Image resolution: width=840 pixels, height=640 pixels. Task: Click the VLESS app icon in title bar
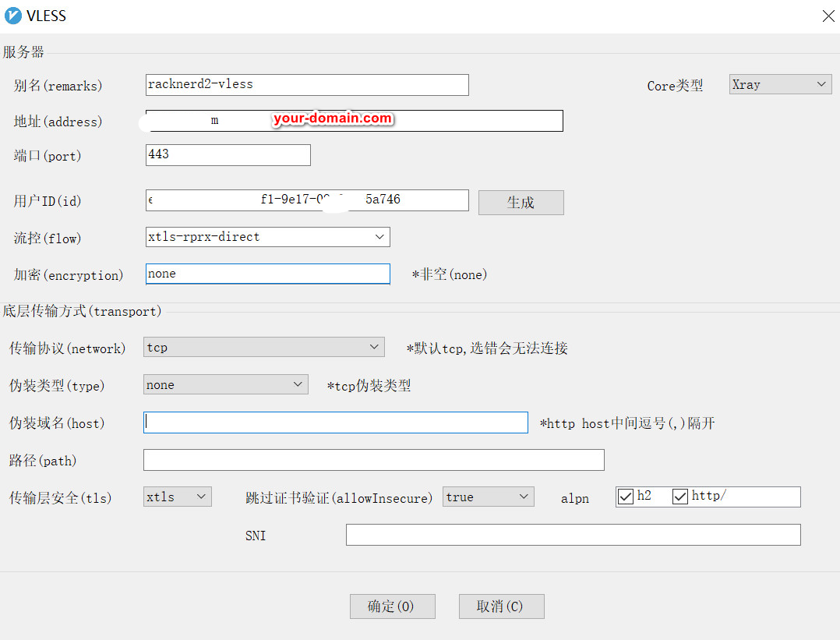pos(13,16)
